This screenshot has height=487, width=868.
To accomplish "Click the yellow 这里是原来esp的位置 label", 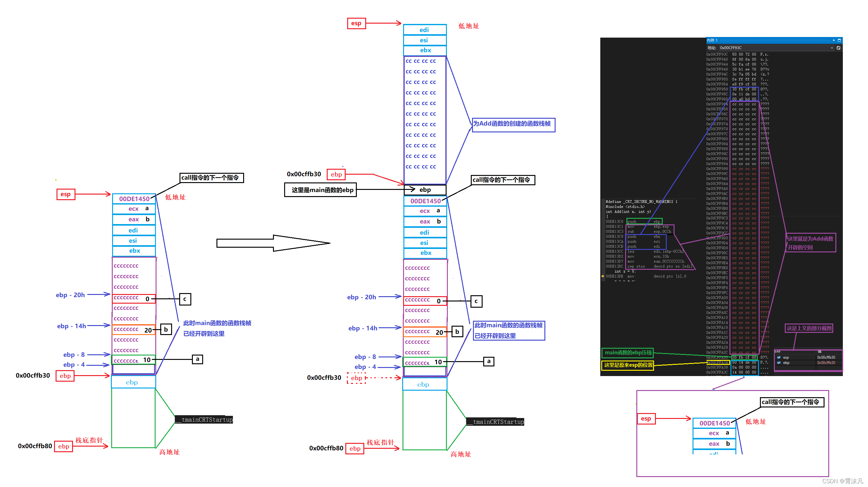I will [627, 365].
